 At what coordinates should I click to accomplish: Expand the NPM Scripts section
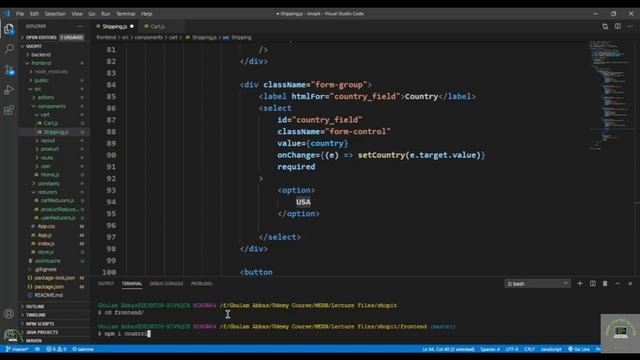(x=40, y=323)
